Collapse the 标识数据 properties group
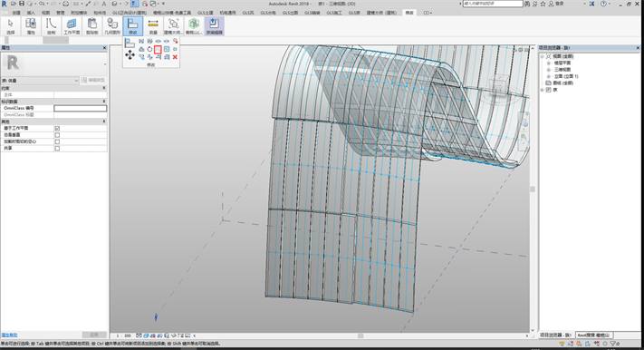The image size is (644, 350). click(x=103, y=102)
